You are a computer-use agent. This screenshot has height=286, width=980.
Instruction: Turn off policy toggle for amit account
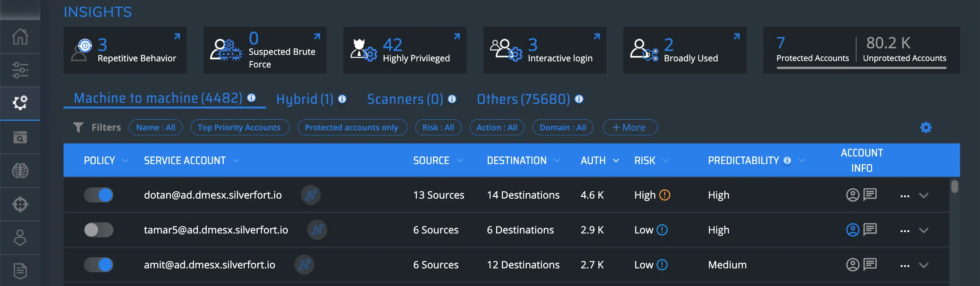[98, 265]
